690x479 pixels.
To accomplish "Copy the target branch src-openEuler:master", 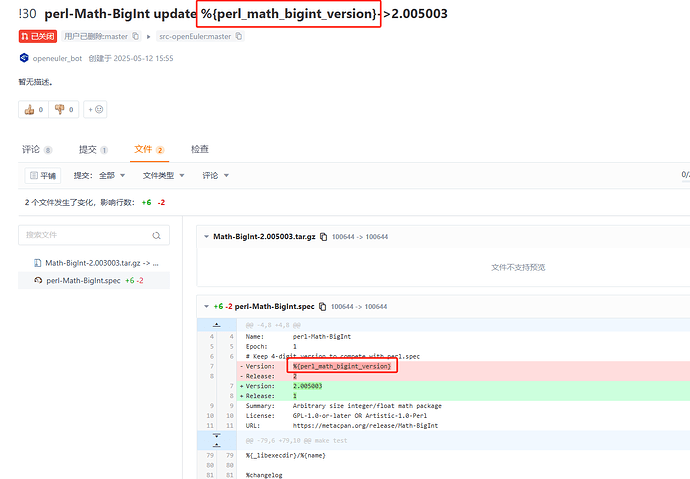I will click(238, 36).
